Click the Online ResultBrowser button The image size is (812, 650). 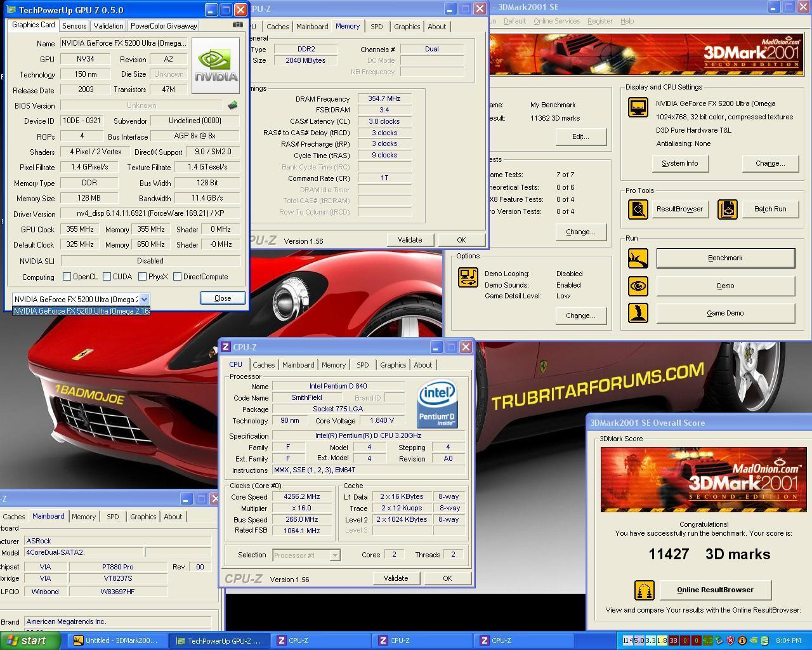tap(716, 590)
